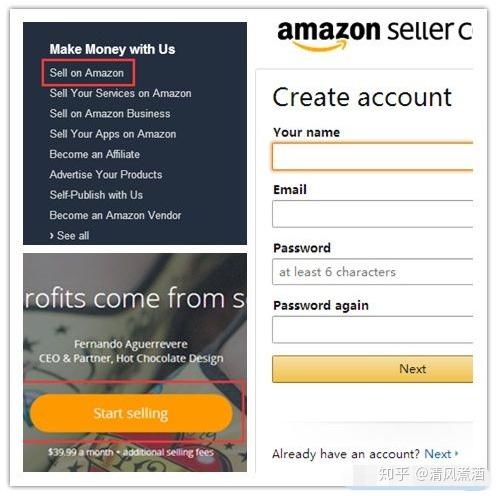Screen dimensions: 497x496
Task: Expand the See all link
Action: click(x=69, y=235)
